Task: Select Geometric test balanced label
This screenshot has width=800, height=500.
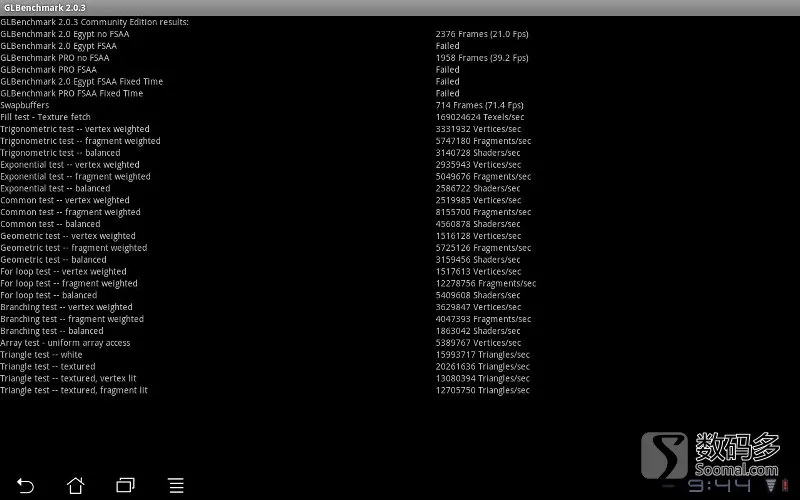Action: coord(53,260)
